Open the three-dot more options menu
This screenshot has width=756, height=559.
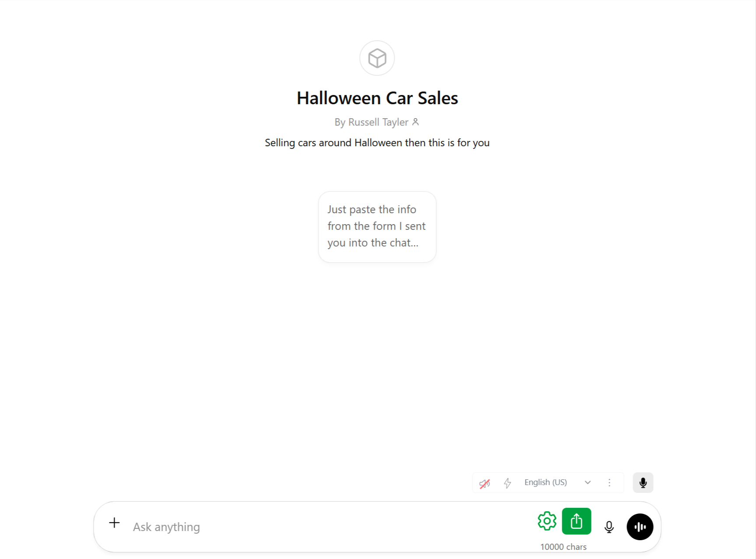(x=609, y=482)
